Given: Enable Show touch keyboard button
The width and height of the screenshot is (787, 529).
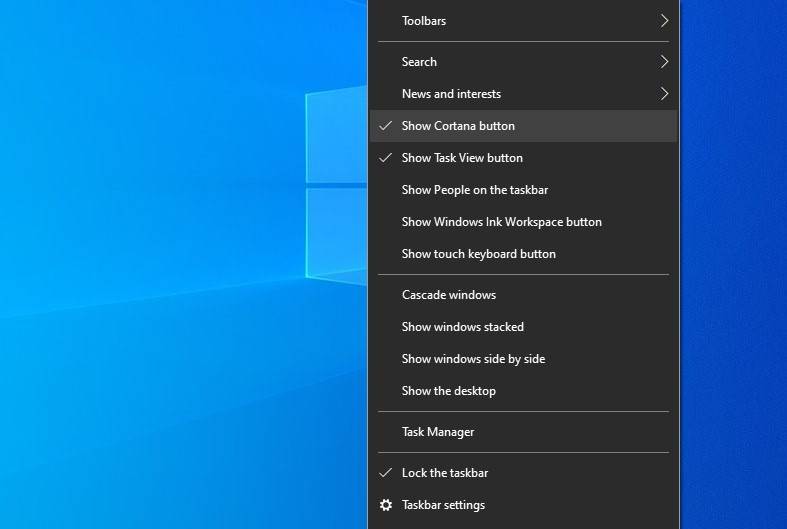Looking at the screenshot, I should tap(523, 254).
